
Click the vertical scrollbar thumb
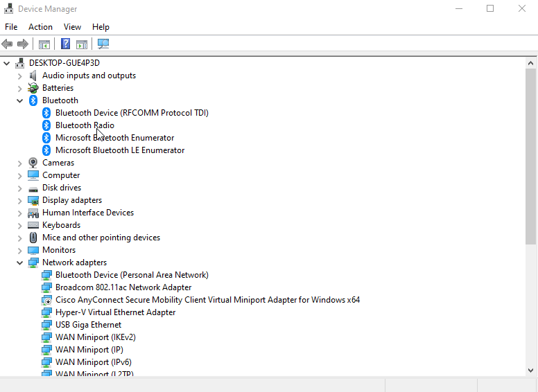pyautogui.click(x=530, y=157)
